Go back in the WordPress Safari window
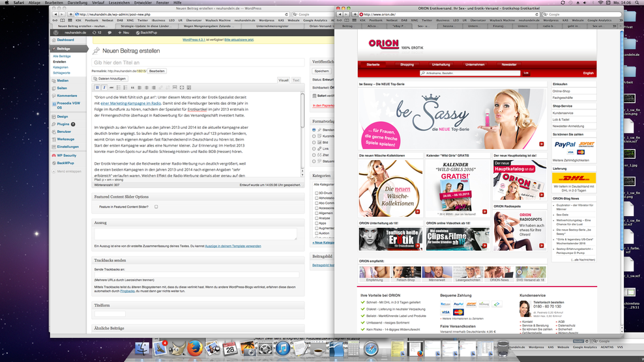 point(55,14)
